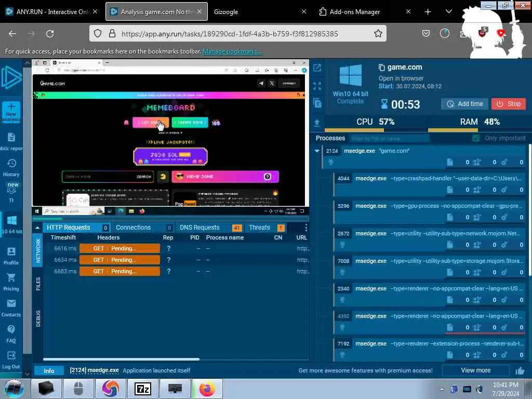
Task: Open VM view in new window icon
Action: (x=317, y=68)
